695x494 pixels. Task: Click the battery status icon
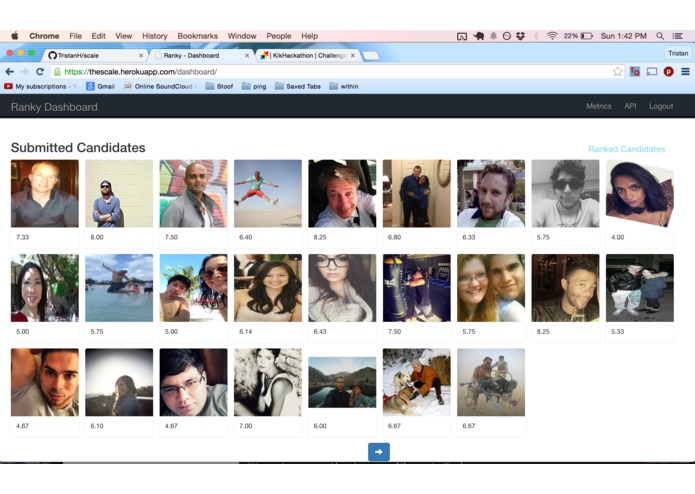[x=586, y=36]
